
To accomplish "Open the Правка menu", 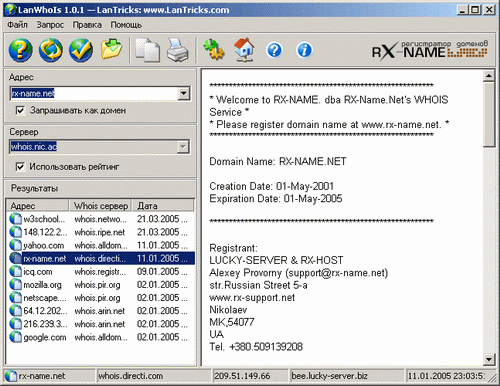I will (87, 25).
